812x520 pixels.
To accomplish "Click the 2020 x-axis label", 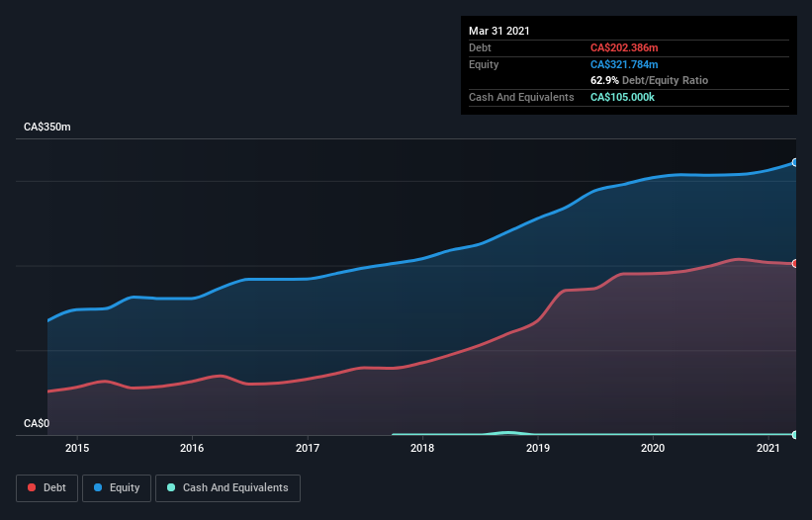I will point(653,448).
